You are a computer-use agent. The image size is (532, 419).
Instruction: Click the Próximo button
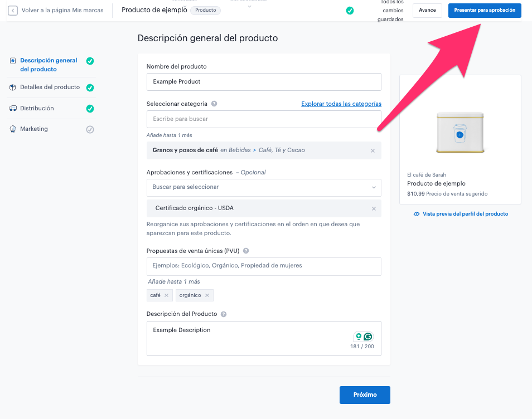click(x=365, y=394)
